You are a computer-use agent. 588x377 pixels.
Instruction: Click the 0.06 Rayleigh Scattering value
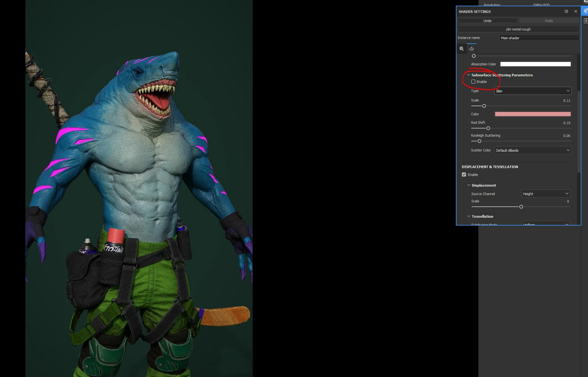(x=567, y=136)
